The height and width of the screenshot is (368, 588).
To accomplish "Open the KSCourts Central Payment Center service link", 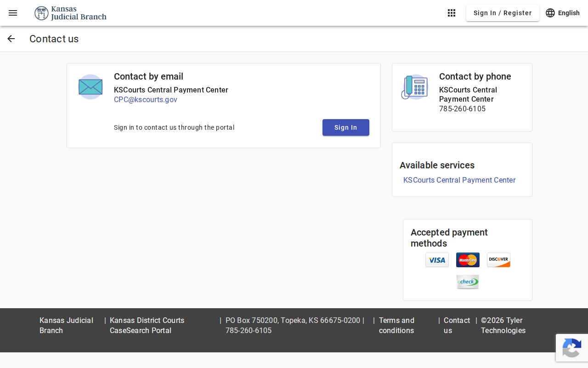I will coord(459,180).
